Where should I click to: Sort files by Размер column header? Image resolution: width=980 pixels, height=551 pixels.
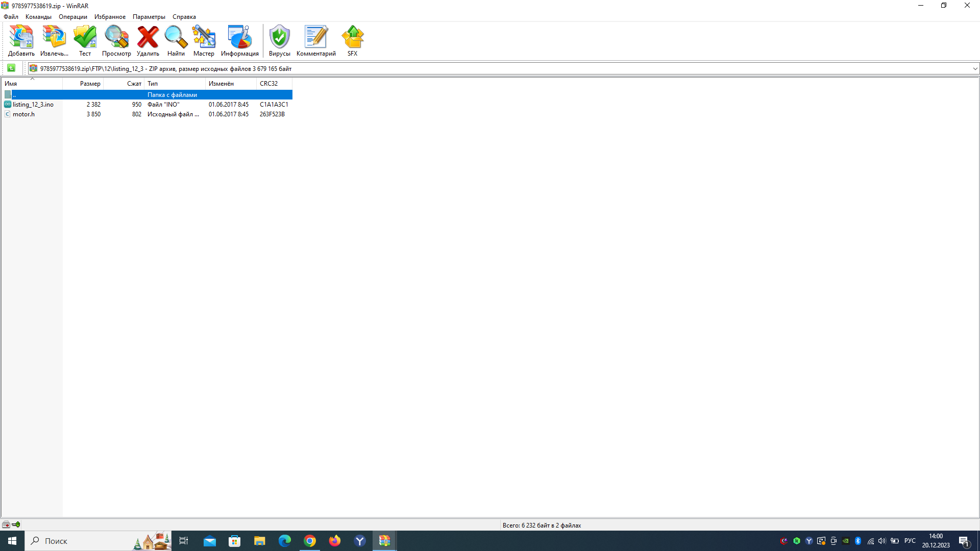(x=83, y=84)
